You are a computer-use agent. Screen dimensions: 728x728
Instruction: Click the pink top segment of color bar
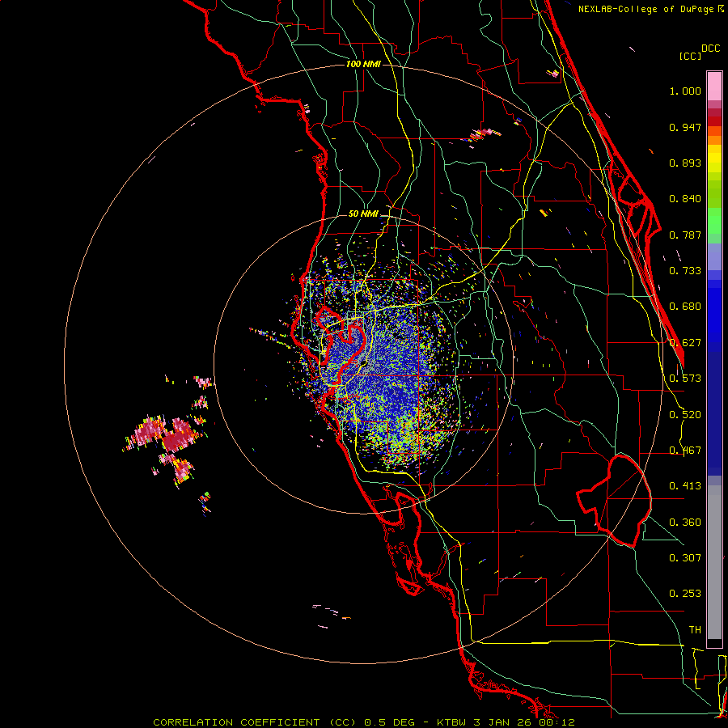[714, 86]
